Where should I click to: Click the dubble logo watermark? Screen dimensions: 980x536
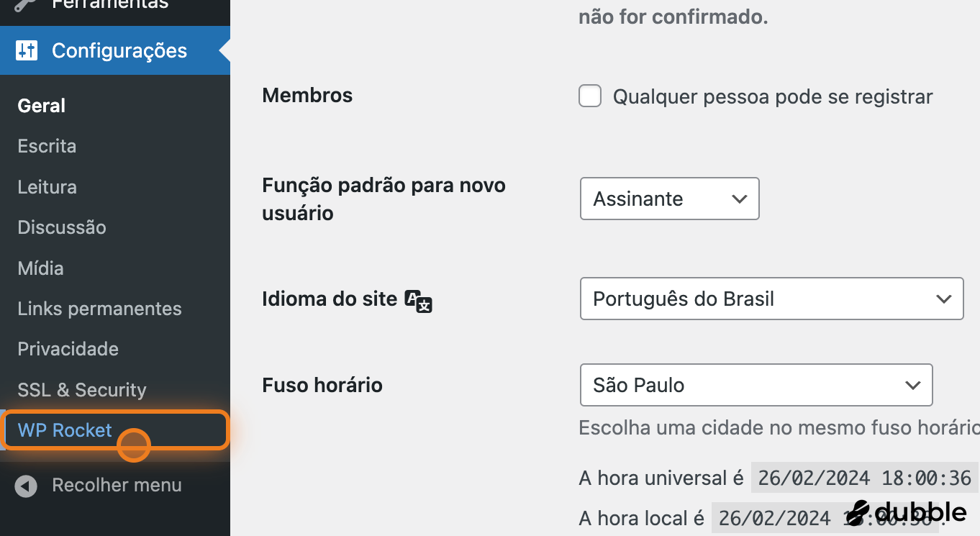click(907, 512)
